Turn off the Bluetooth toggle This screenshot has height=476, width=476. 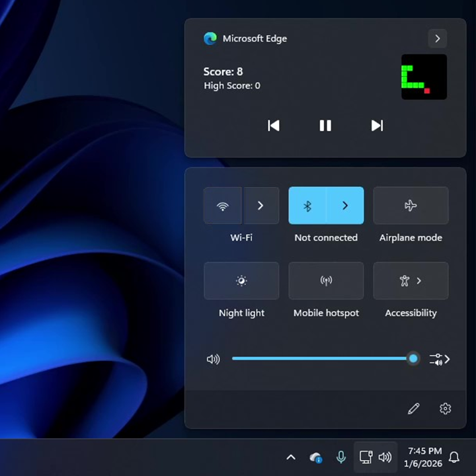point(307,206)
